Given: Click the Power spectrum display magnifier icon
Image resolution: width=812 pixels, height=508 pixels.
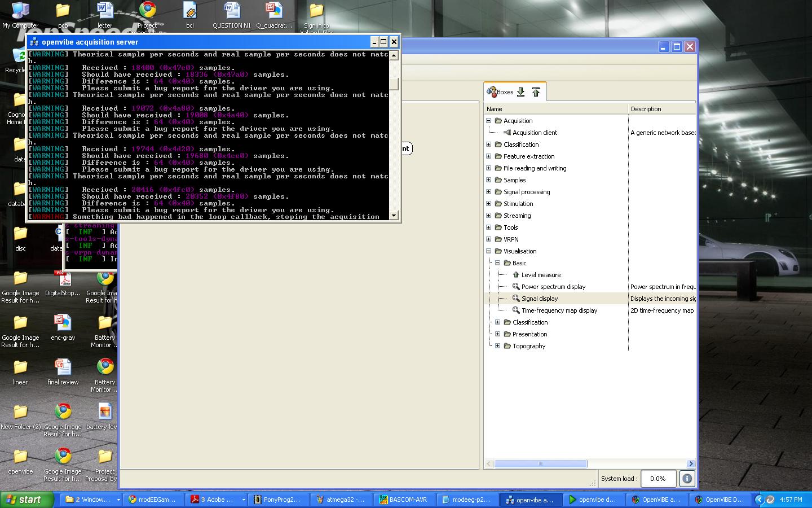Looking at the screenshot, I should click(x=516, y=287).
